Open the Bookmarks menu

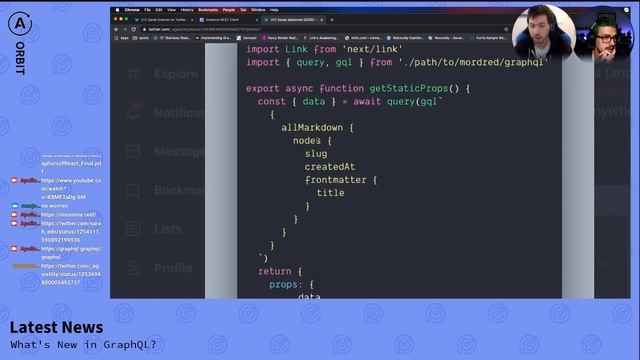point(208,10)
